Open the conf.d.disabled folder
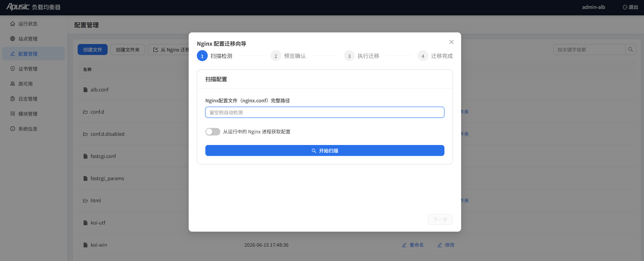Viewport: 644px width, 261px height. pos(108,134)
